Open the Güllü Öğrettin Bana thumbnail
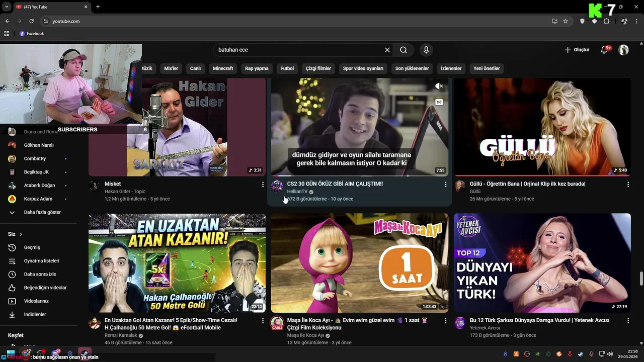Image resolution: width=644 pixels, height=362 pixels. [542, 127]
